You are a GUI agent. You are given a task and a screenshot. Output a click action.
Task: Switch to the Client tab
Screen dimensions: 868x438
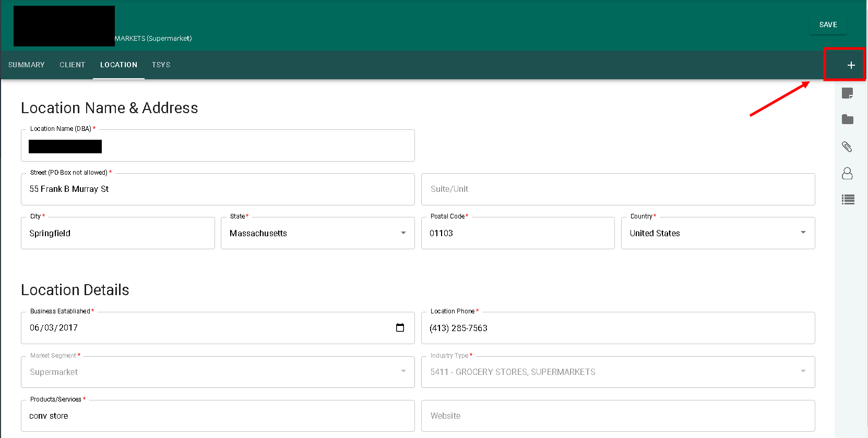(72, 65)
